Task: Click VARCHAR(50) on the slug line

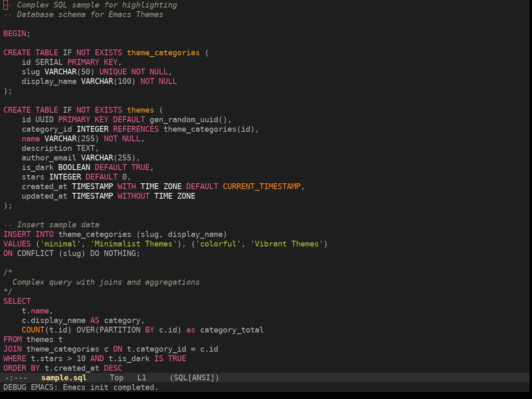Action: tap(69, 72)
